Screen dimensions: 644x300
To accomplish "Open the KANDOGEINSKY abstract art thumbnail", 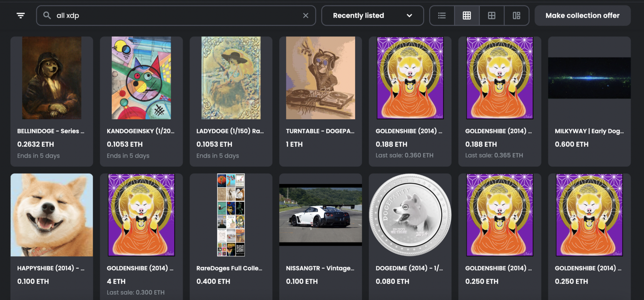I will click(141, 78).
